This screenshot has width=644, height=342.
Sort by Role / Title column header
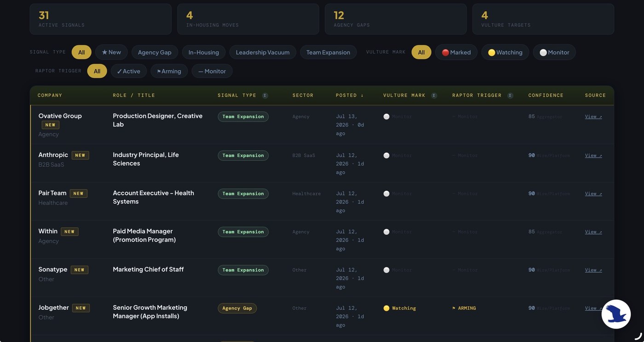pos(134,95)
